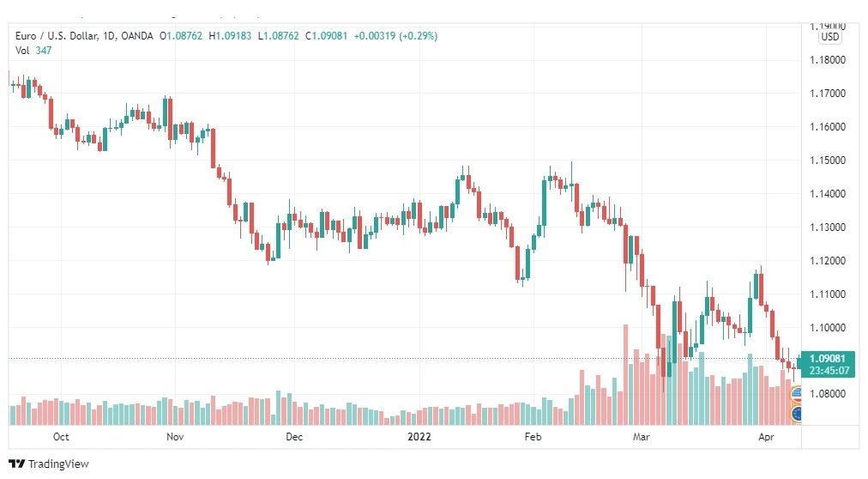Screen dimensions: 868x479
Task: Click the Apr label on the time axis
Action: tap(766, 437)
